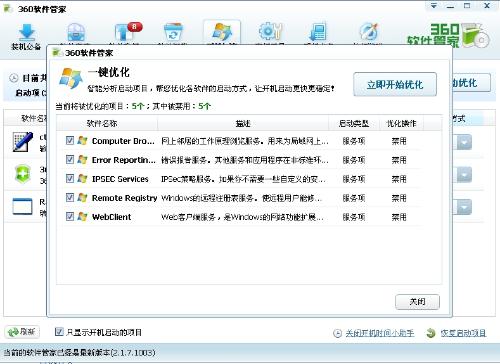Select the startup acceleration Windows-flag toolbar tab
500x364 pixels.
point(222,32)
